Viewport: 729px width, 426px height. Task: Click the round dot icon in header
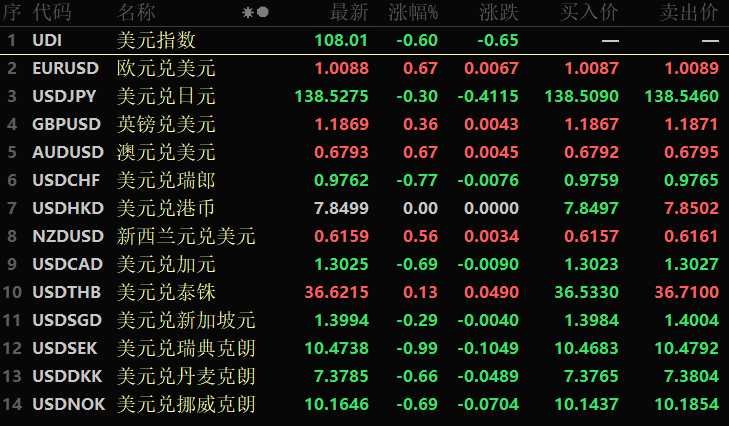tap(263, 13)
